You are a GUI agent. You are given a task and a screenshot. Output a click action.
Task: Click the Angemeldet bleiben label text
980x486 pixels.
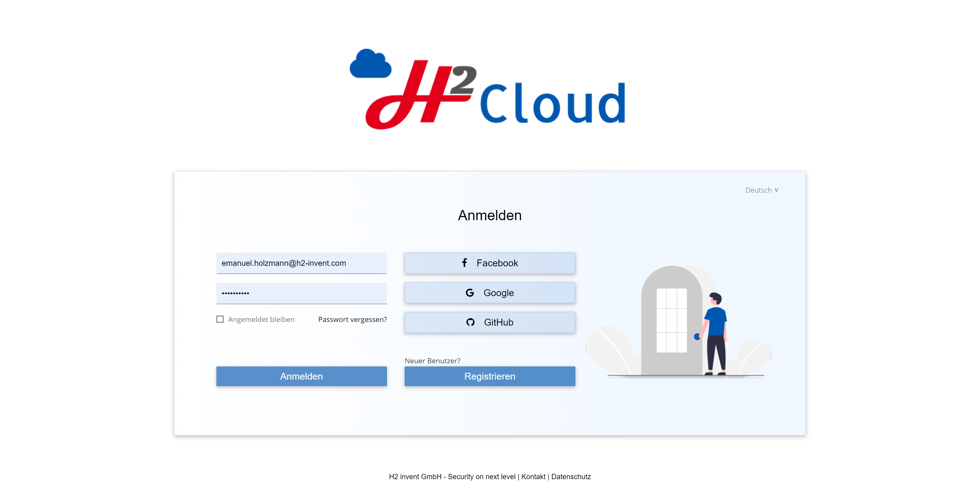(x=261, y=320)
